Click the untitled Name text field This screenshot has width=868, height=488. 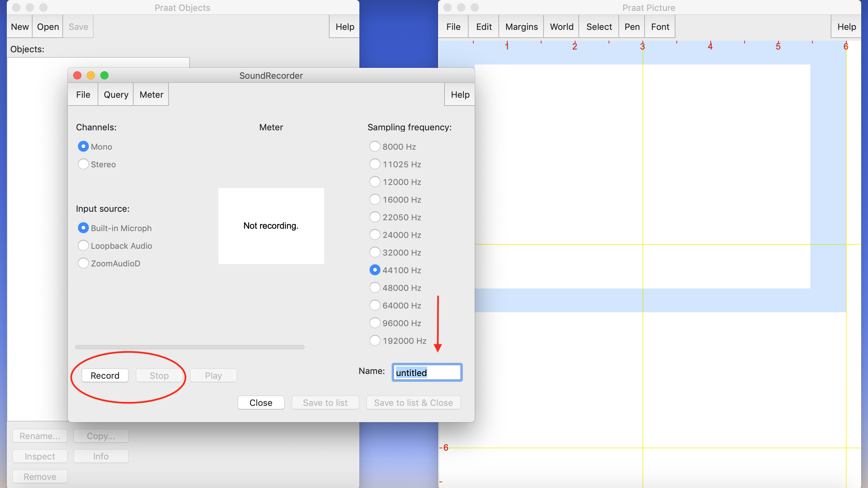427,373
